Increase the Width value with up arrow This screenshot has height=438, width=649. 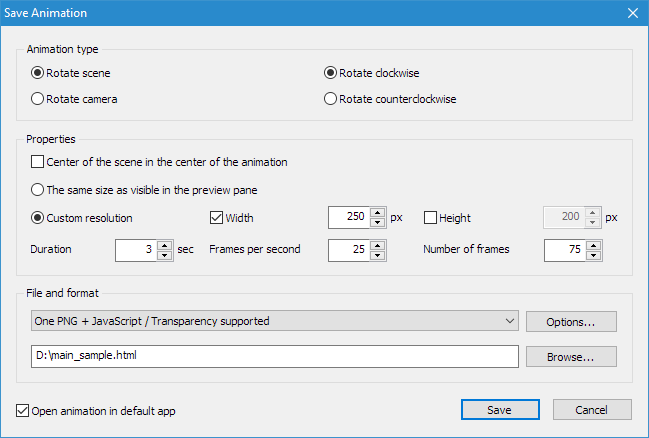pyautogui.click(x=377, y=213)
